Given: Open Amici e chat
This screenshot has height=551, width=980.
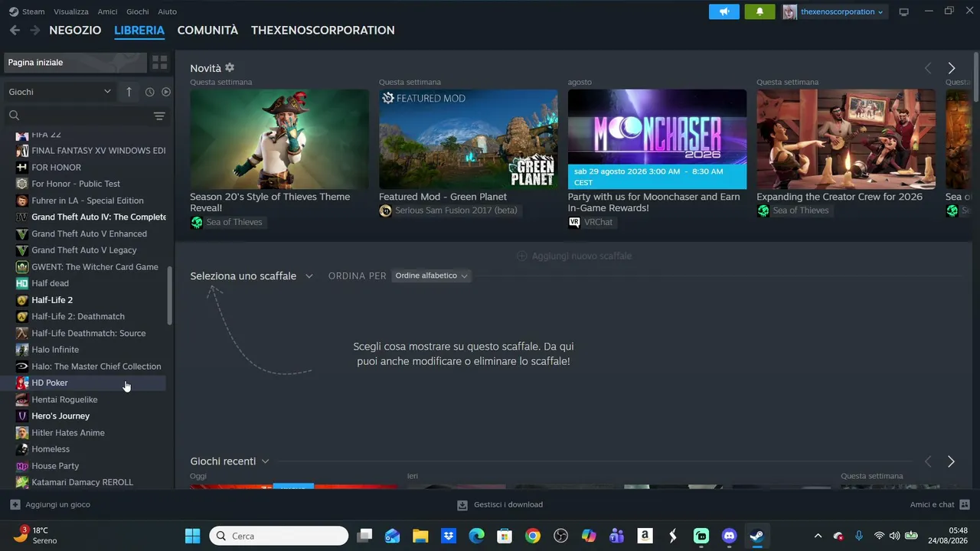Looking at the screenshot, I should (940, 504).
